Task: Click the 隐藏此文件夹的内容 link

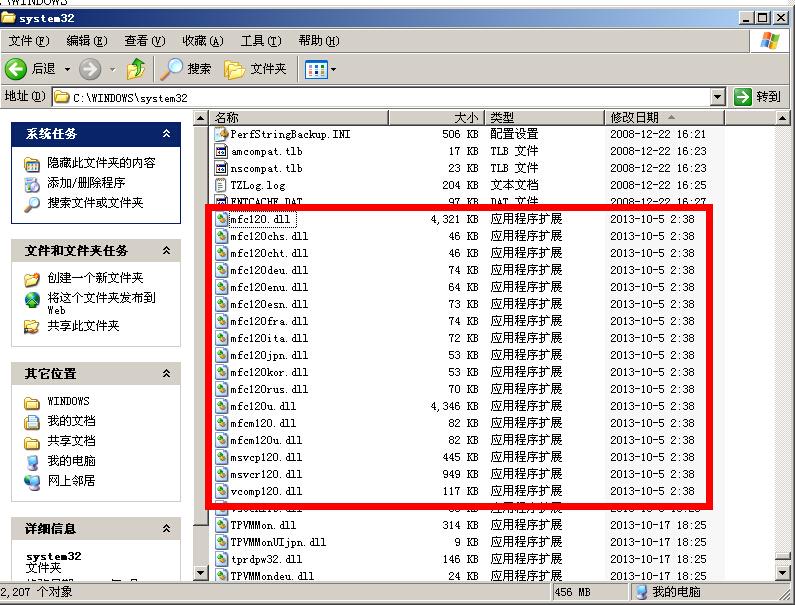Action: tap(101, 163)
